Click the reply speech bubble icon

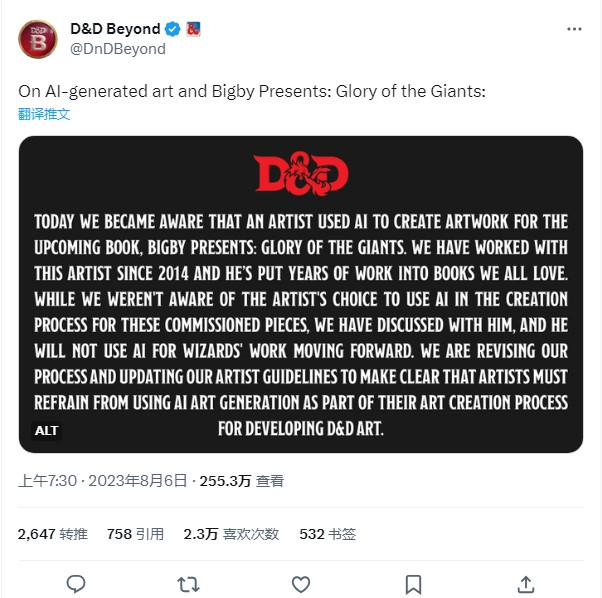click(75, 583)
